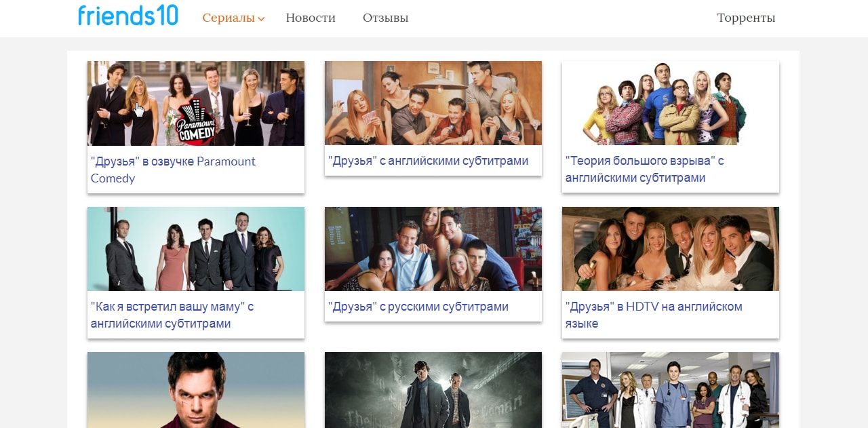Open the Отзывы section

(x=385, y=18)
